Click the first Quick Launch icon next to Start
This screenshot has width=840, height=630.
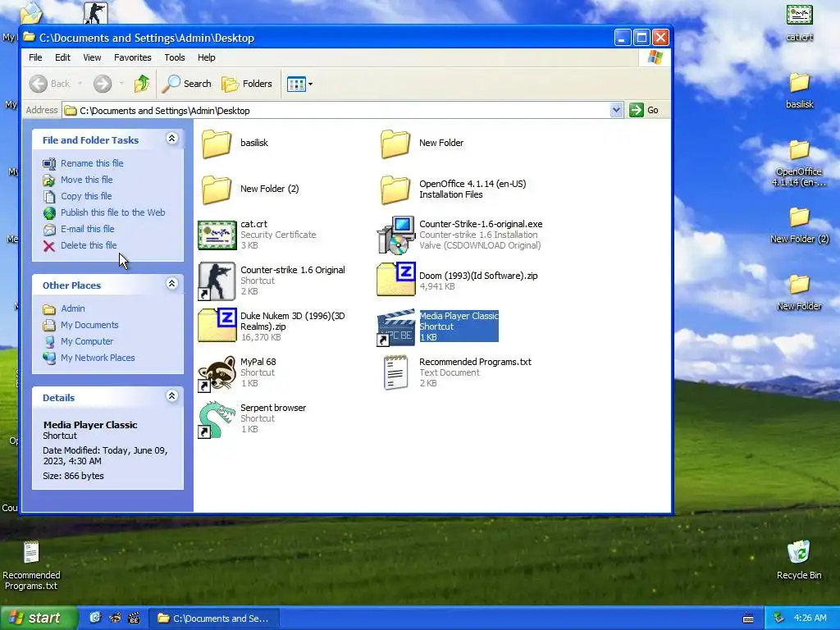pyautogui.click(x=95, y=618)
